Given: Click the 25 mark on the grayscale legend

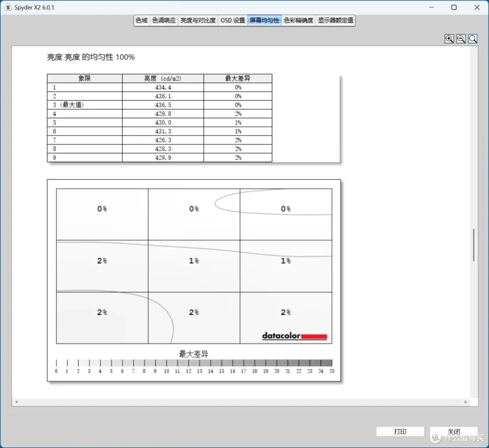Looking at the screenshot, I should click(332, 371).
